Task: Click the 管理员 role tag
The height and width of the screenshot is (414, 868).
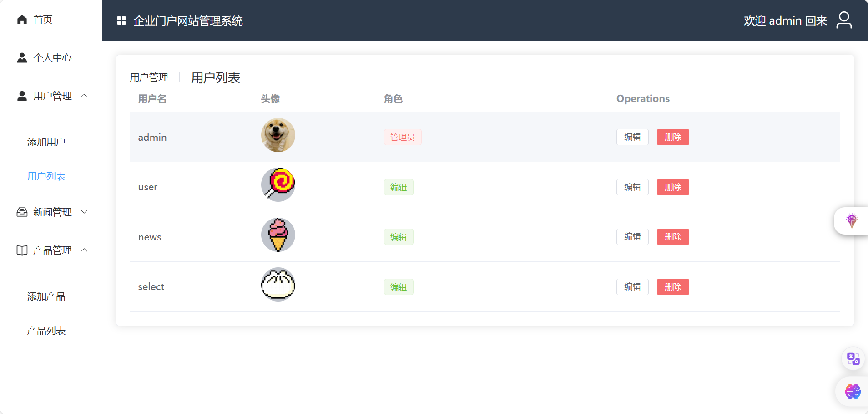Action: tap(403, 137)
